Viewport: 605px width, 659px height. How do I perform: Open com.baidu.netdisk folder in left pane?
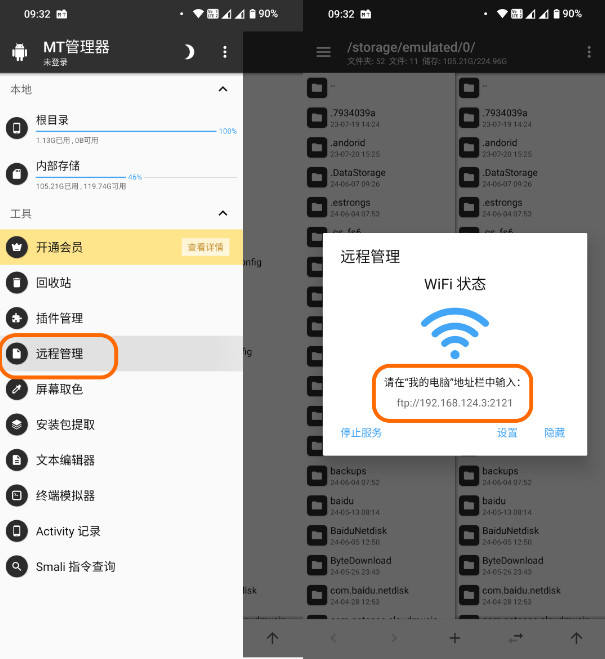(379, 596)
